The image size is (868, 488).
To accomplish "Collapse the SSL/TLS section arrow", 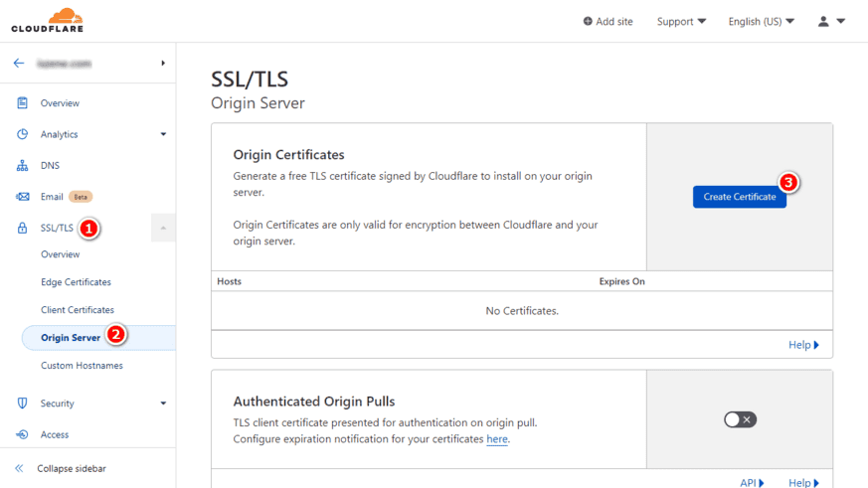I will tap(163, 229).
